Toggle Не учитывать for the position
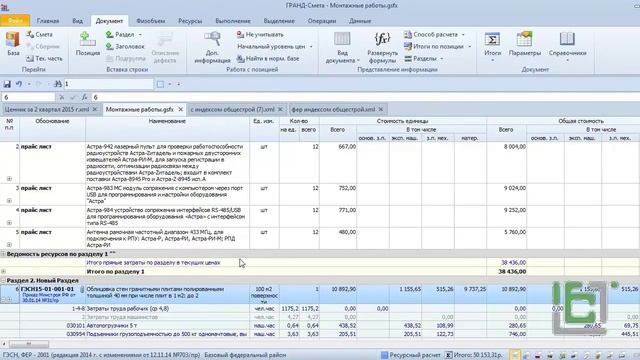This screenshot has width=640, height=360. pyautogui.click(x=260, y=35)
